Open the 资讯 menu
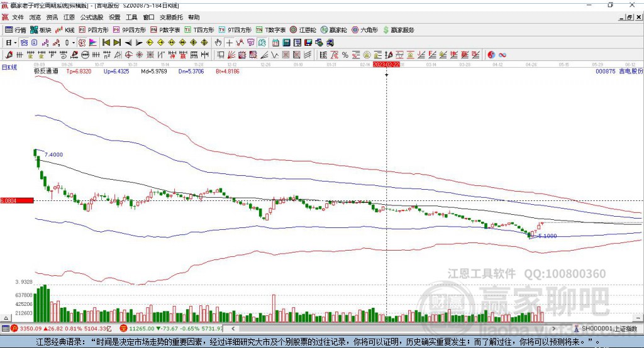The width and height of the screenshot is (644, 348). [52, 17]
